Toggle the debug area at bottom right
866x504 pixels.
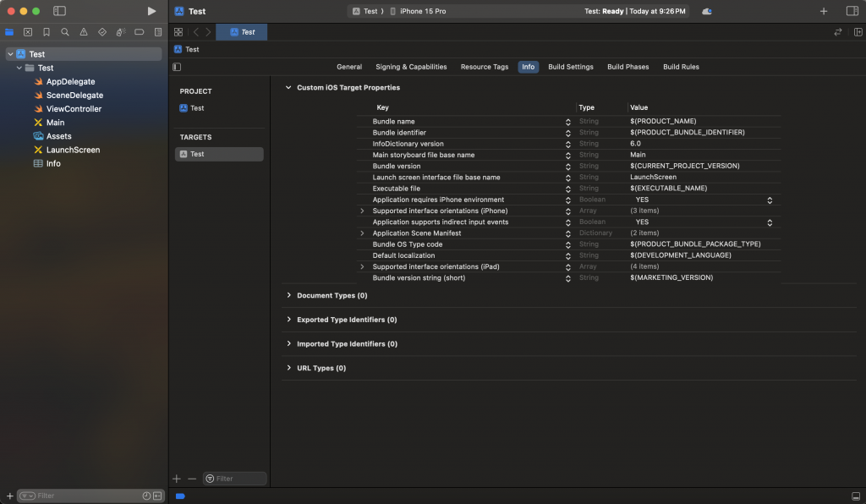pyautogui.click(x=856, y=496)
